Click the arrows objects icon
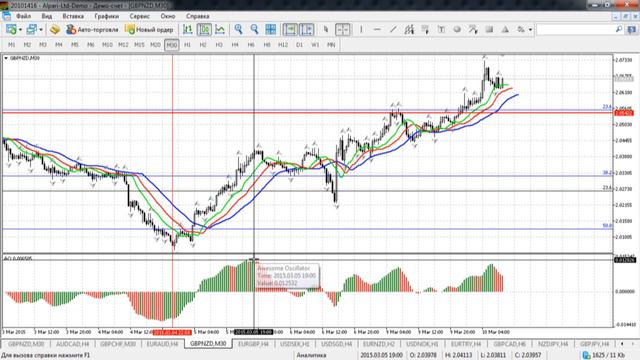This screenshot has height=360, width=640. pyautogui.click(x=521, y=29)
